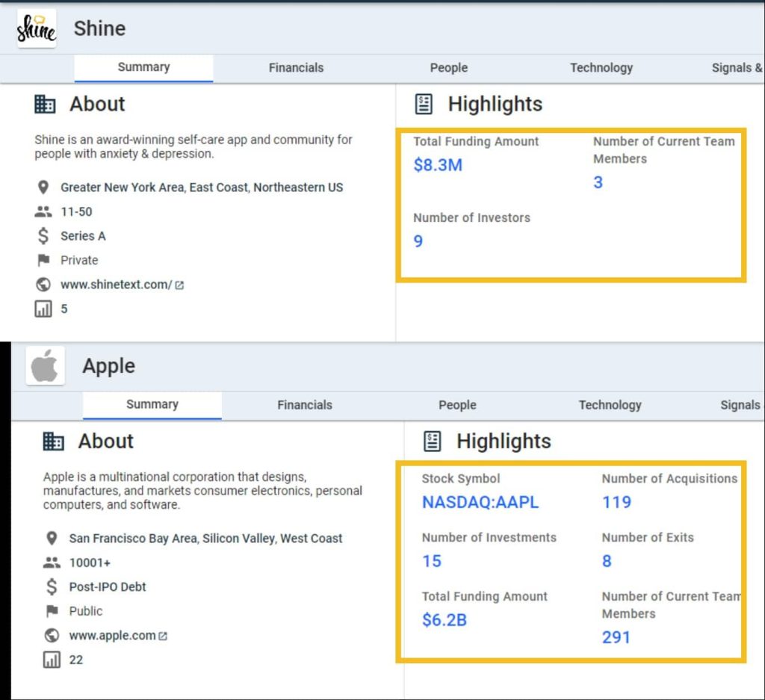The image size is (765, 700).
Task: Click the Apple company name heading
Action: click(x=108, y=365)
